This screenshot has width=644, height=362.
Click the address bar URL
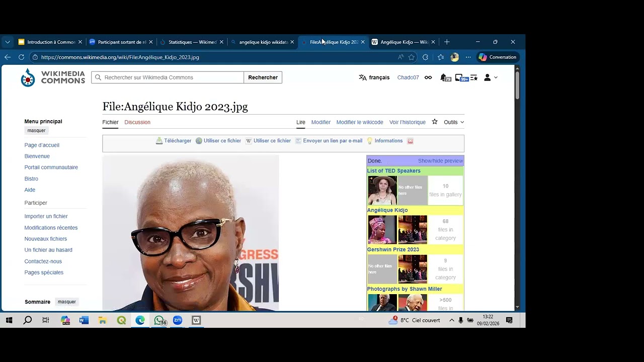[x=120, y=57]
